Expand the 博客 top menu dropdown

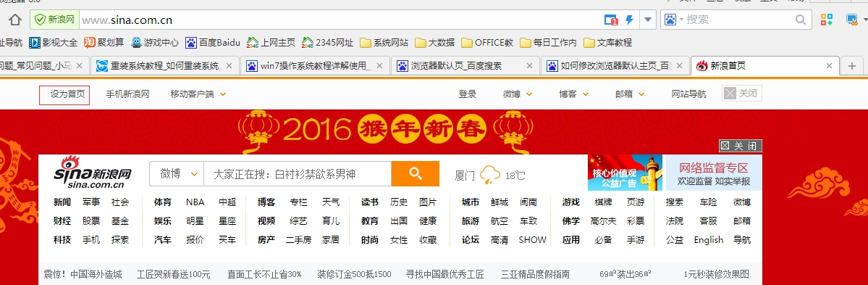[x=573, y=94]
